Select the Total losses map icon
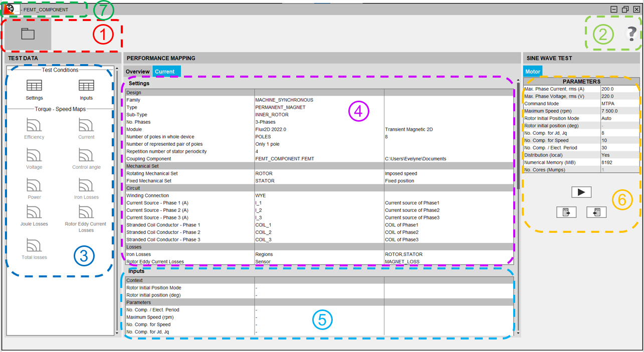Screen dimensions: 644x352 [34, 249]
